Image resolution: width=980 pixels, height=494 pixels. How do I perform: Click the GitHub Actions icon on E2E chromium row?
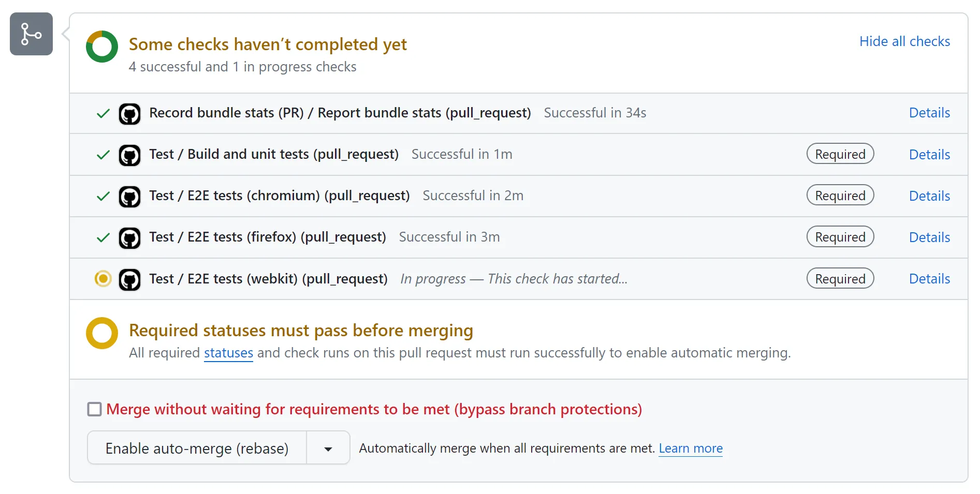[x=130, y=196]
